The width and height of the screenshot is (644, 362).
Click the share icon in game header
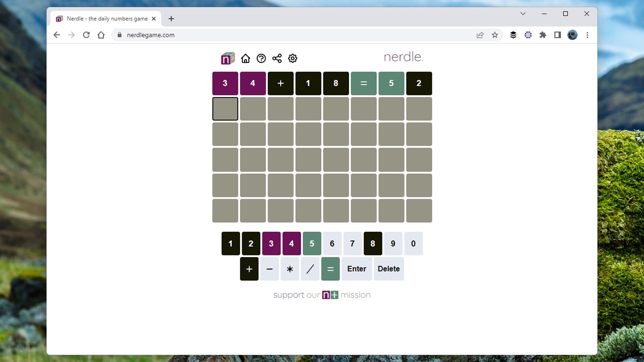tap(277, 59)
